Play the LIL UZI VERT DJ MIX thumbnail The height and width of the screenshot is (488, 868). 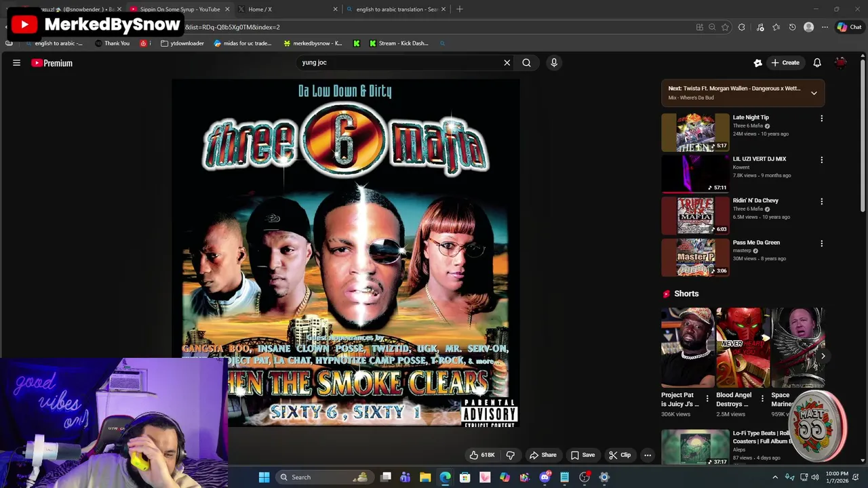coord(695,174)
